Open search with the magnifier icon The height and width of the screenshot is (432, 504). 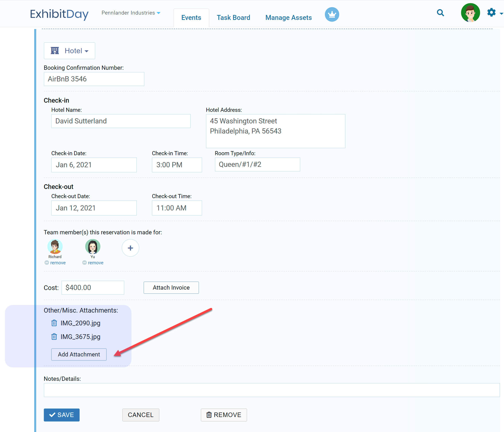tap(440, 13)
